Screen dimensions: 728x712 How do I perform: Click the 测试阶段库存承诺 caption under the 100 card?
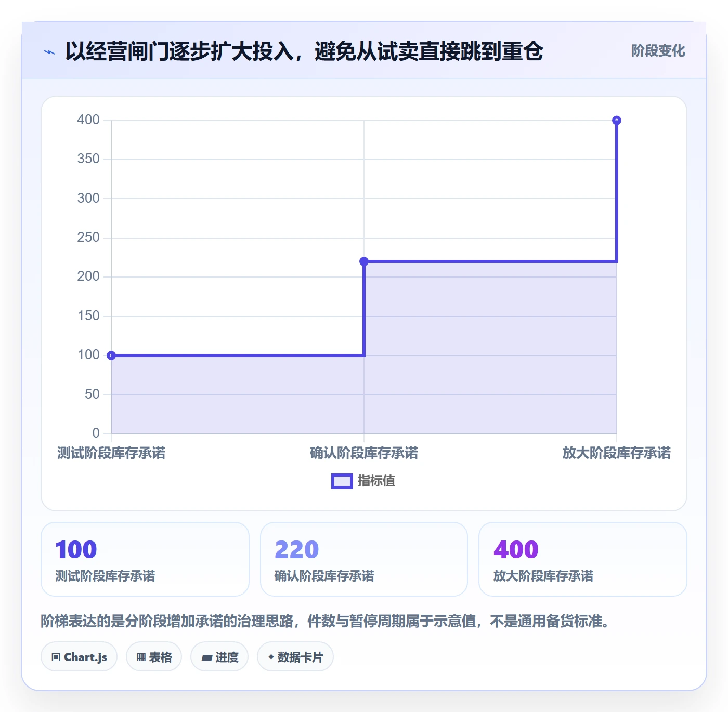click(105, 576)
